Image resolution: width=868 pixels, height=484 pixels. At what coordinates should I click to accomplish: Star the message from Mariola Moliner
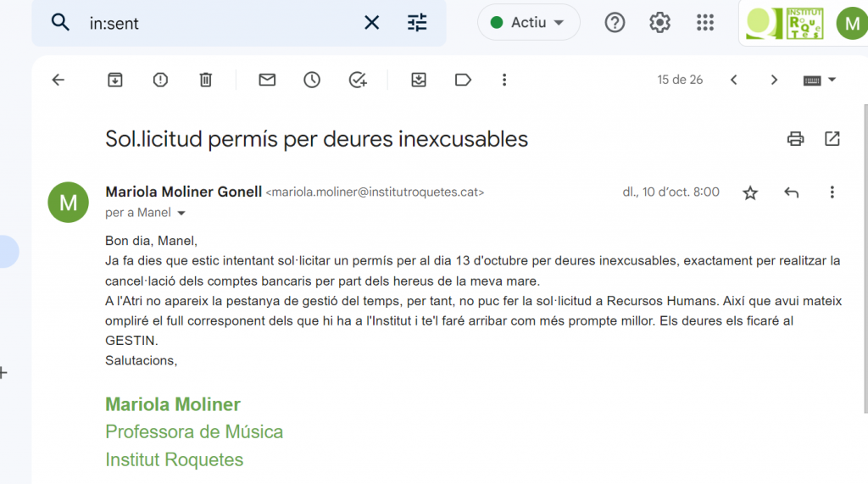point(750,193)
